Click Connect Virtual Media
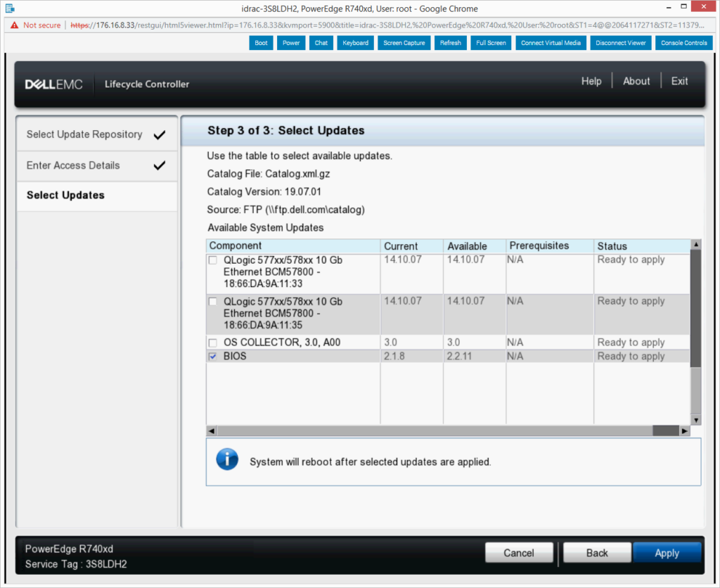 (x=551, y=43)
